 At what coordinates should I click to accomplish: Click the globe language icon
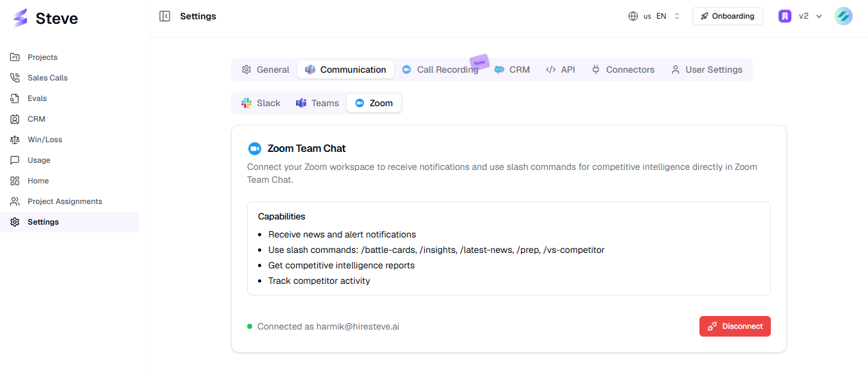tap(633, 16)
